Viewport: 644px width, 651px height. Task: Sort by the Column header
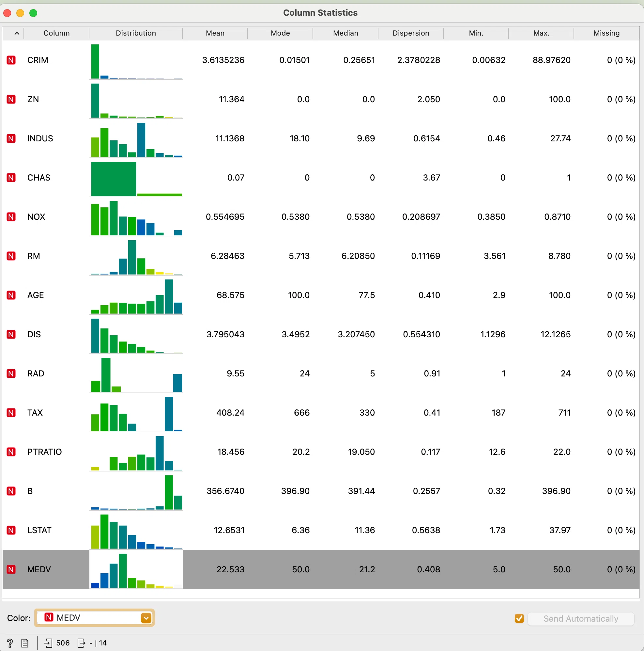(x=56, y=33)
